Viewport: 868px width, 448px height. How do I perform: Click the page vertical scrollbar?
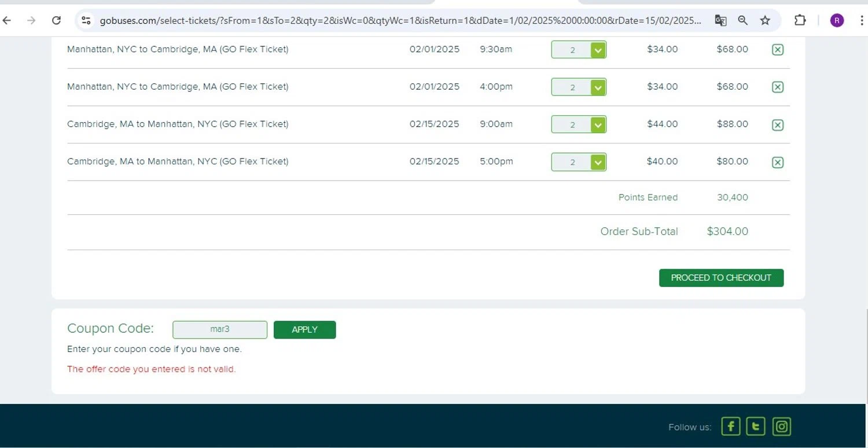coord(866,356)
